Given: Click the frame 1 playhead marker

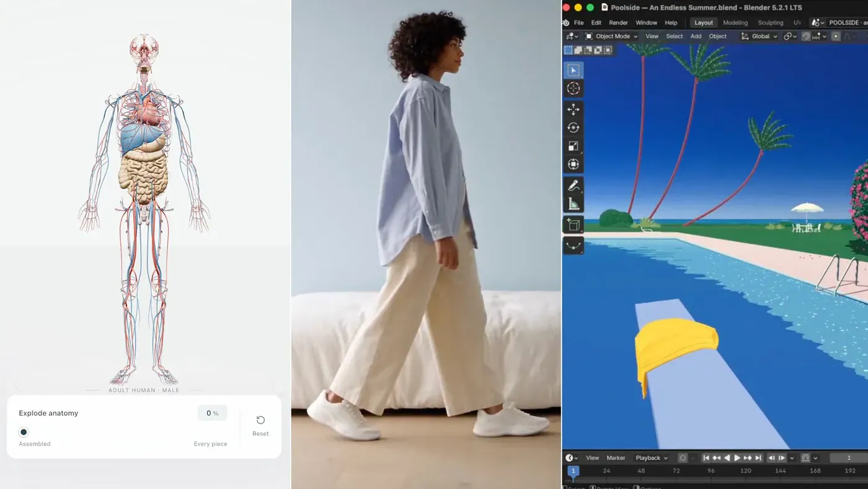Looking at the screenshot, I should click(573, 472).
